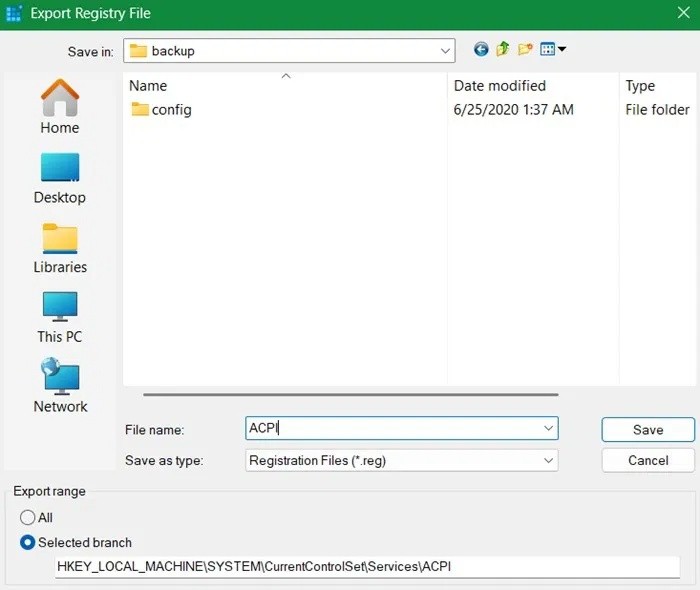Click the back arrow navigation icon

tap(481, 50)
